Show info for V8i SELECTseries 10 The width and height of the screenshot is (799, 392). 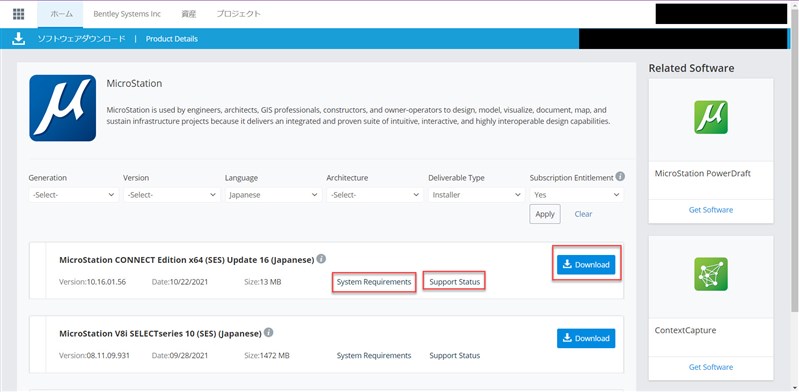tap(269, 332)
